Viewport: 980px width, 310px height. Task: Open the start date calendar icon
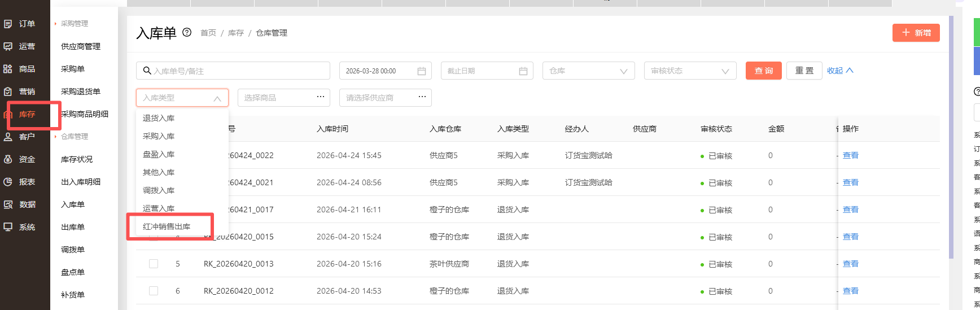pyautogui.click(x=422, y=71)
